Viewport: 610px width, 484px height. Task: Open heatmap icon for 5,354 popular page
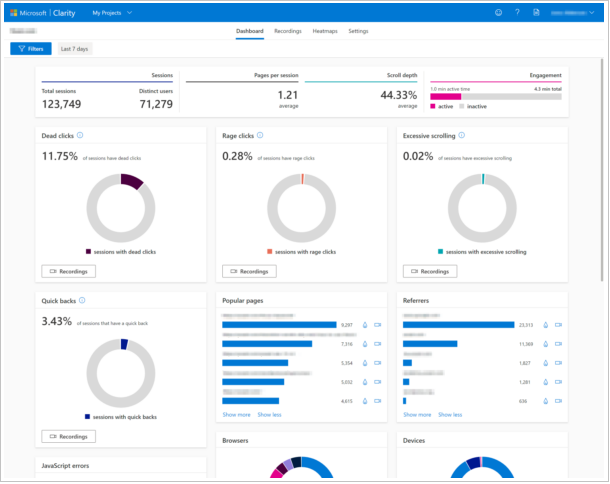point(365,363)
